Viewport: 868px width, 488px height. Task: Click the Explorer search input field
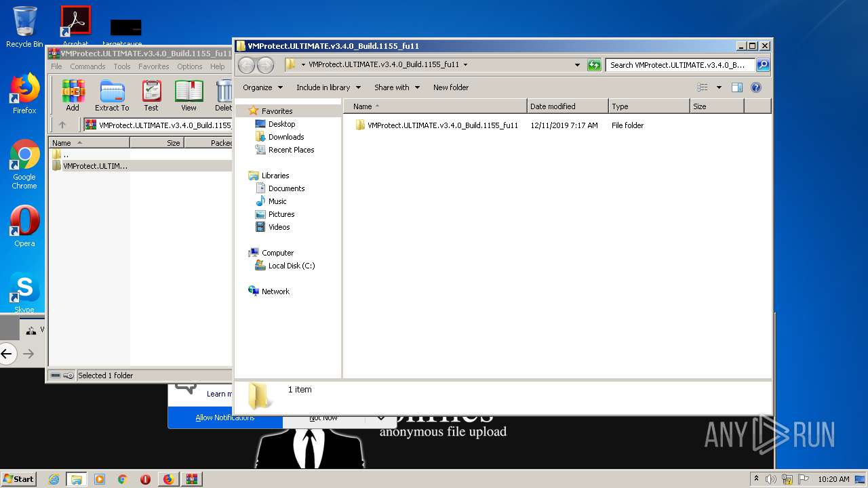pos(680,65)
